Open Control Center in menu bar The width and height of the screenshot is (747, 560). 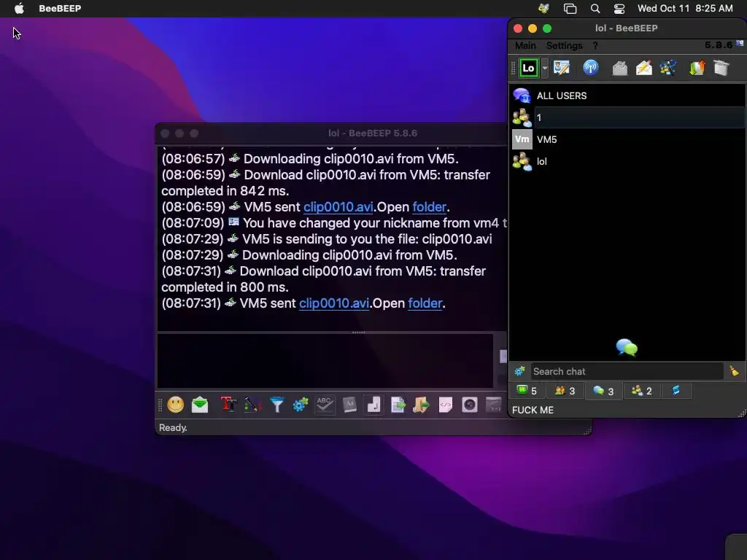pos(619,8)
